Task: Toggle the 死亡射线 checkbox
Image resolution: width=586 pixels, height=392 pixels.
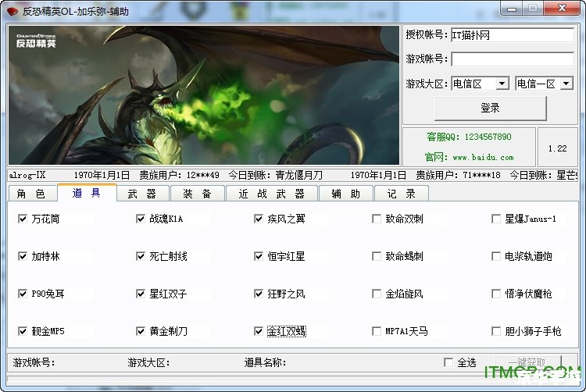Action: point(141,256)
